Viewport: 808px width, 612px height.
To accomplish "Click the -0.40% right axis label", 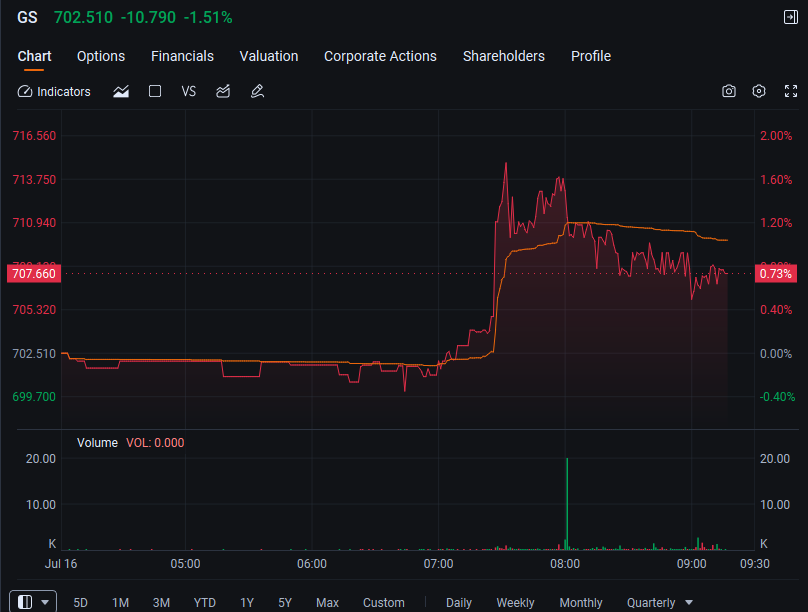I will (777, 397).
